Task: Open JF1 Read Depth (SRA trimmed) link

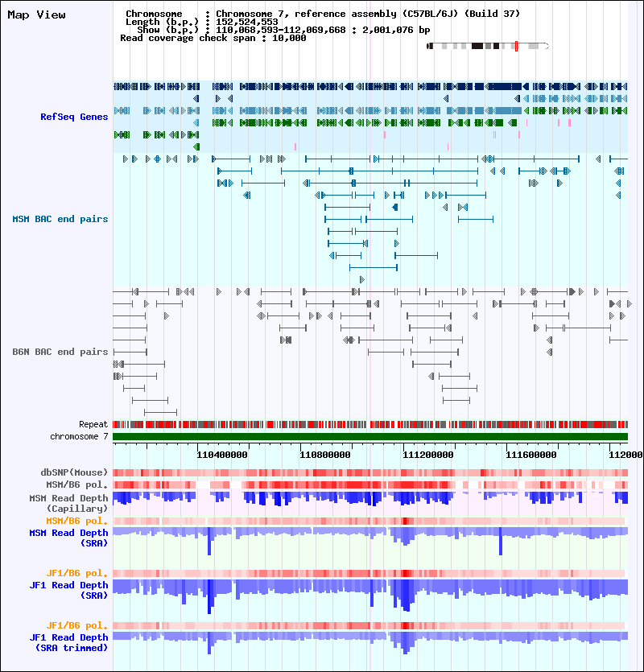Action: 68,642
